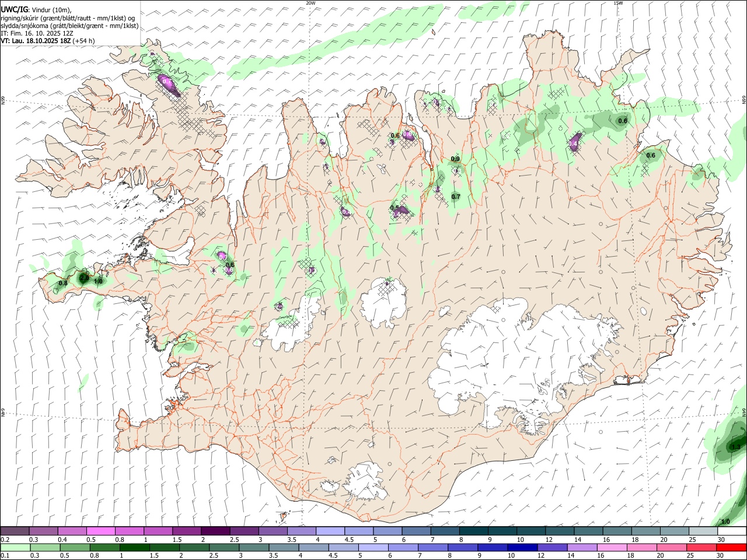Image resolution: width=747 pixels, height=560 pixels.
Task: Select the white upper-scale swatch at 30
Action: click(732, 531)
